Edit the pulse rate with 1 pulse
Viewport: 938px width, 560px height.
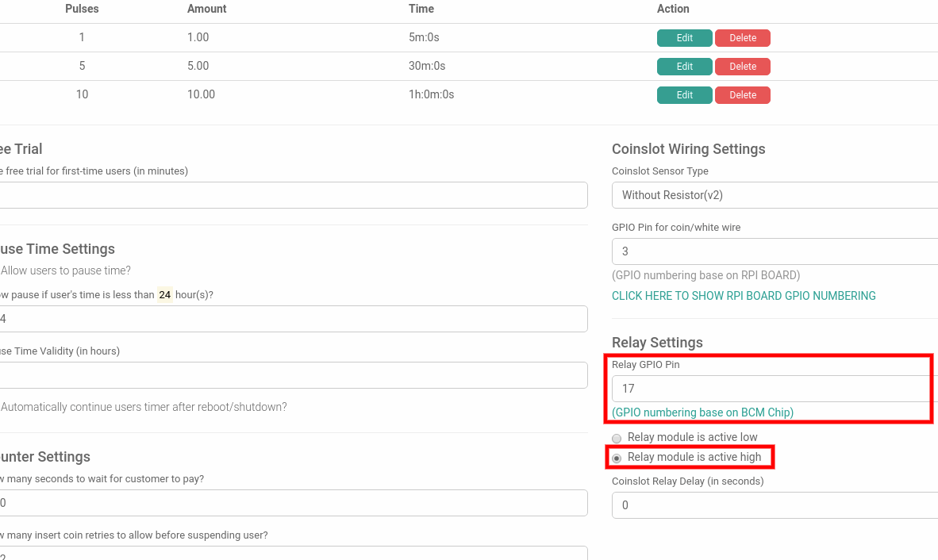[683, 37]
